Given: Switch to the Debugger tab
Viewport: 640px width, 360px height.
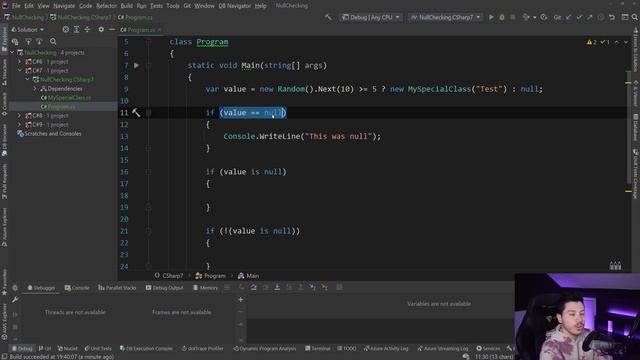Looking at the screenshot, I should (41, 288).
